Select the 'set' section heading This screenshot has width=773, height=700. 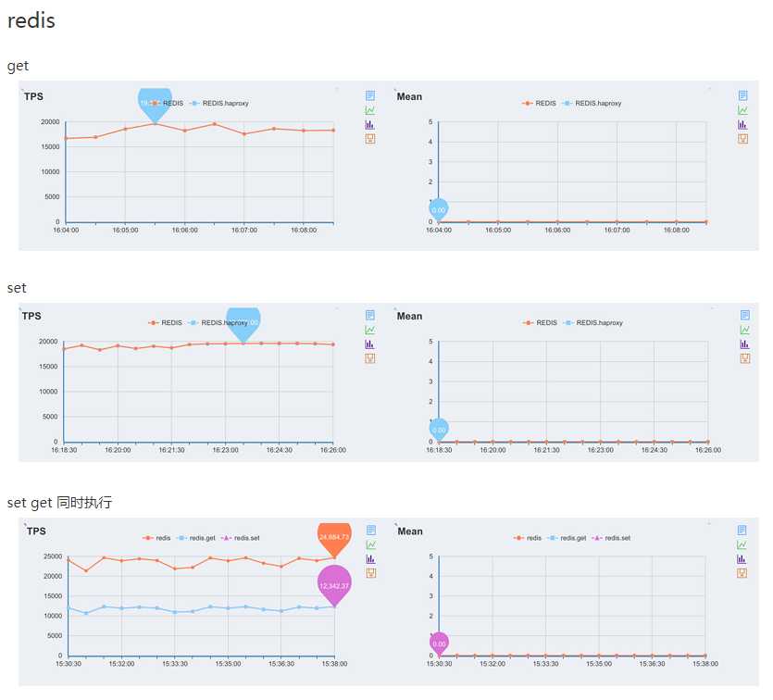point(17,288)
